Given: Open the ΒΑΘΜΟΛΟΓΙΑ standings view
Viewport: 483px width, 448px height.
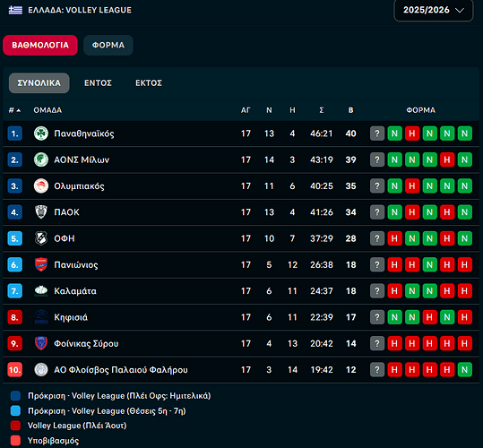Looking at the screenshot, I should tap(40, 46).
